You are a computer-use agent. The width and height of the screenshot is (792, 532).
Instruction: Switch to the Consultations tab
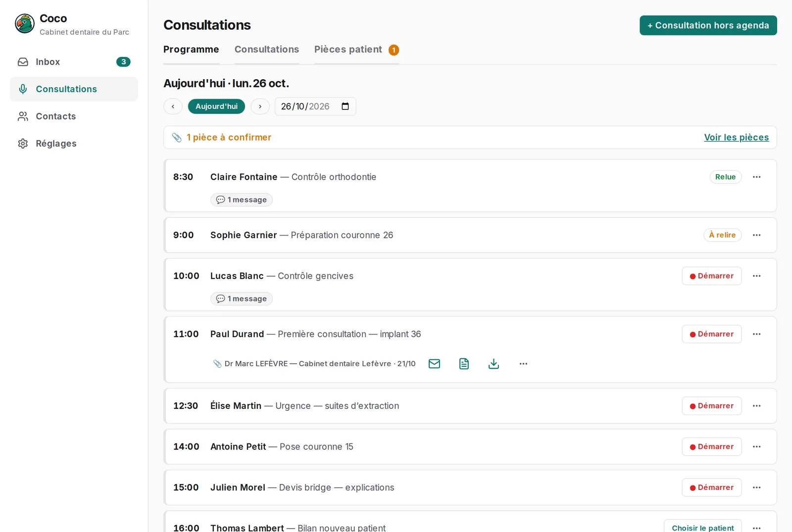(267, 49)
